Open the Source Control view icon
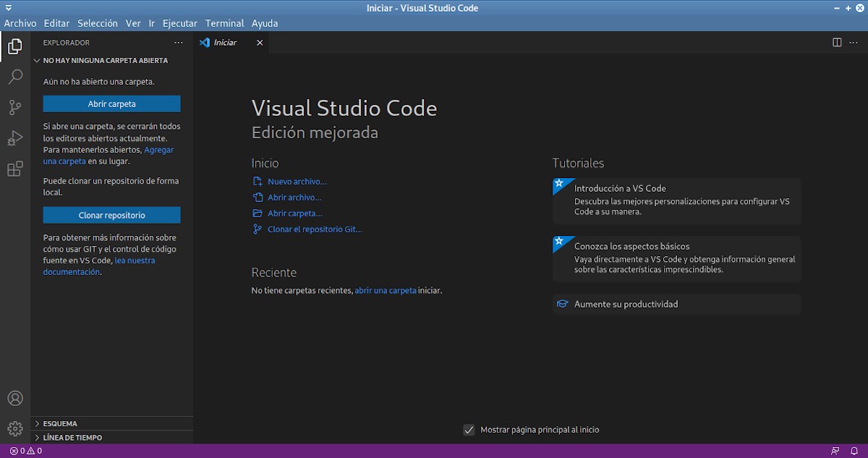868x458 pixels. (15, 108)
